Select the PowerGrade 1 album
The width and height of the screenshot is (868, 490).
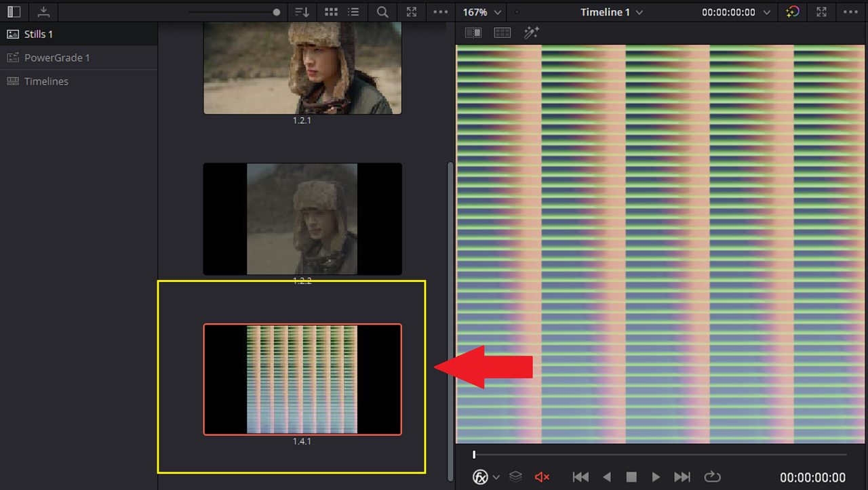(79, 58)
